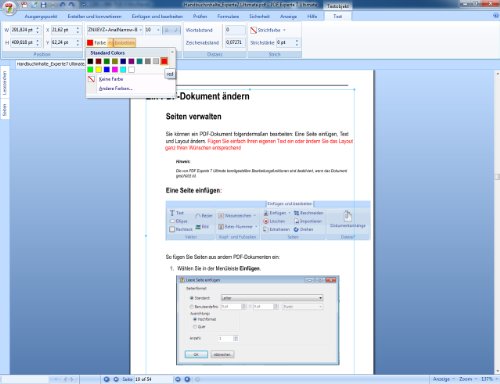This screenshot has height=384, width=500.
Task: Switch to the Einfügen und bearbeiten ribbon tab
Action: click(157, 16)
